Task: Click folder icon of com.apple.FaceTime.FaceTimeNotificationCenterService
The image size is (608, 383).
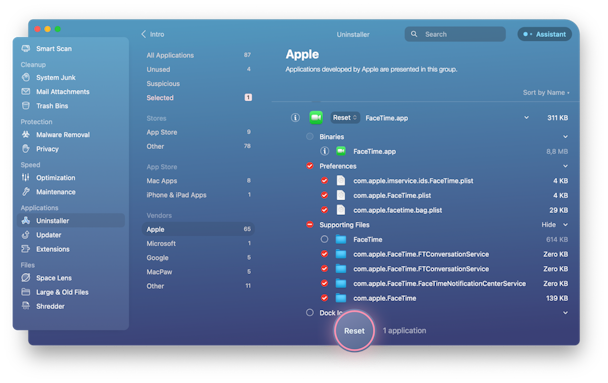Action: [x=341, y=283]
